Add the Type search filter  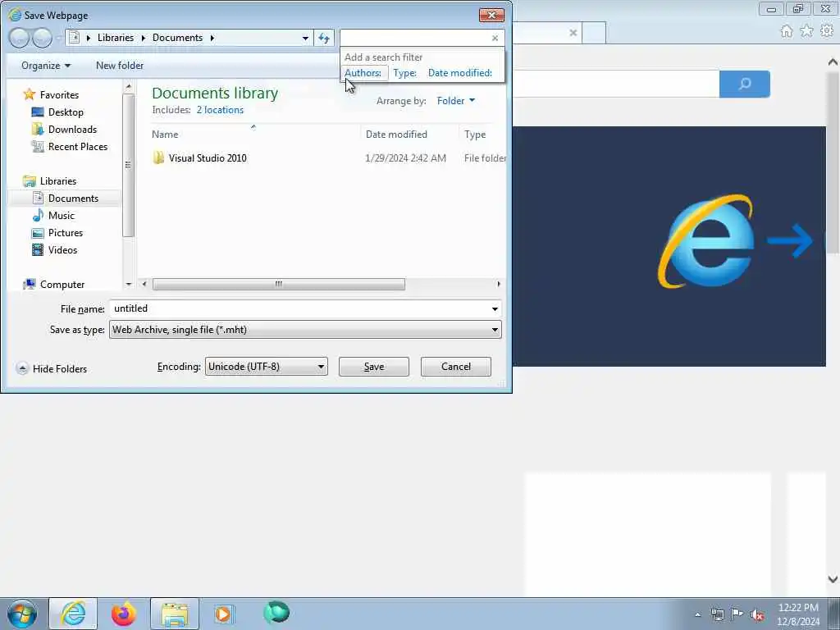click(404, 73)
